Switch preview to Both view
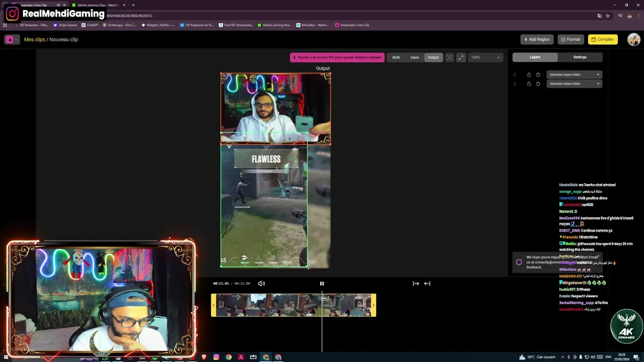This screenshot has width=644, height=362. pyautogui.click(x=396, y=57)
